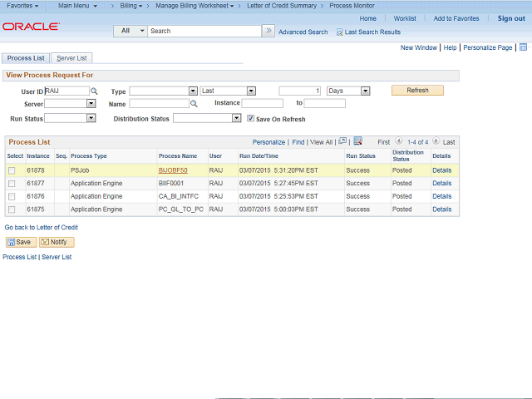
Task: Select the checkbox for instance 61876
Action: click(12, 197)
